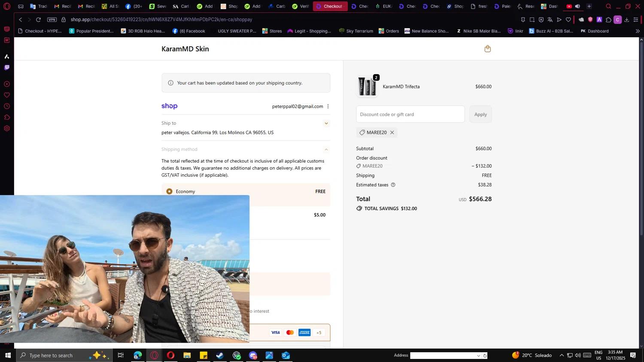Image resolution: width=644 pixels, height=362 pixels.
Task: Click the KaramMD Skin store title
Action: click(x=185, y=49)
